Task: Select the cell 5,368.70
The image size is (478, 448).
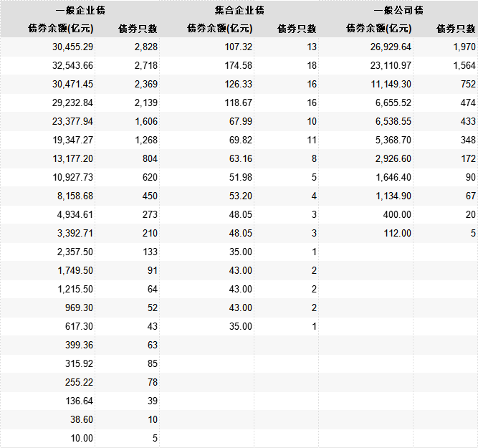Action: click(x=393, y=140)
